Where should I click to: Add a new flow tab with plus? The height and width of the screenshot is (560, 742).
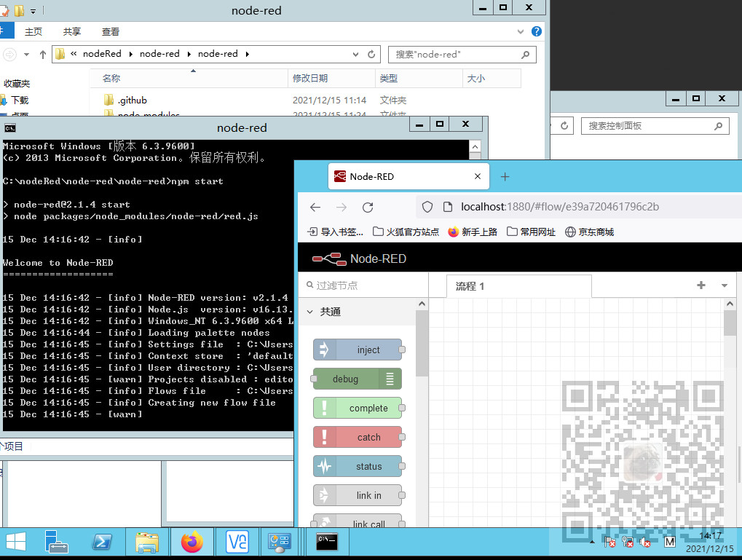coord(700,285)
